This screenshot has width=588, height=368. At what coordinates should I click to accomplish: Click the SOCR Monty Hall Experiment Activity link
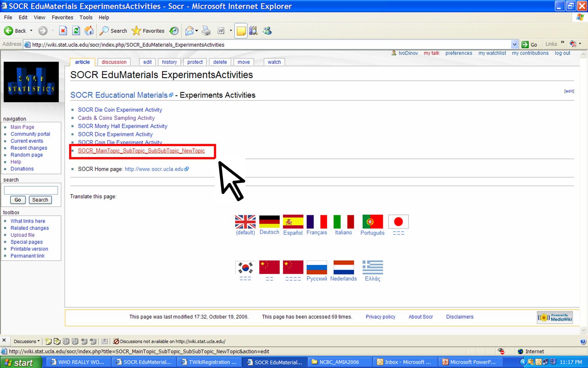pos(123,126)
